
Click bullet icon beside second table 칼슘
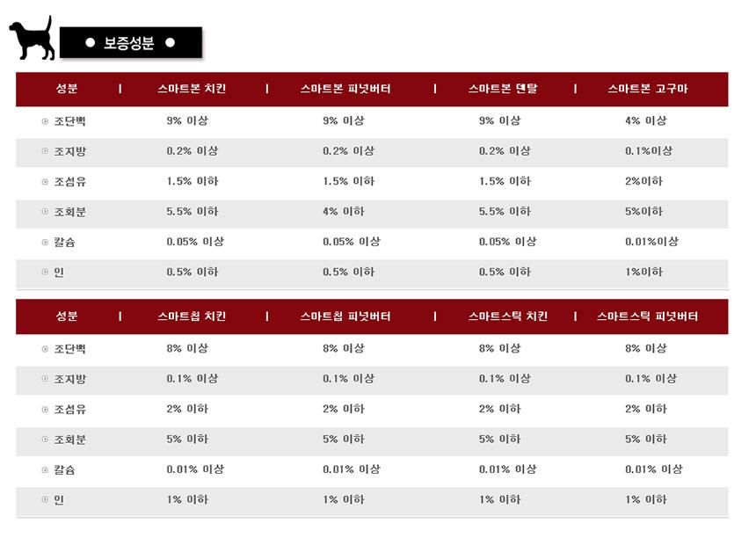(x=46, y=469)
